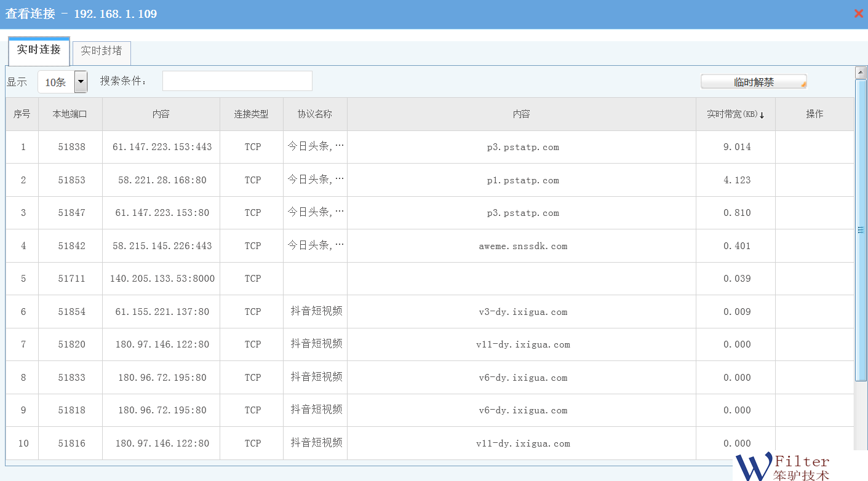Select the 实时连接 tab
Viewport: 868px width, 481px height.
(39, 50)
